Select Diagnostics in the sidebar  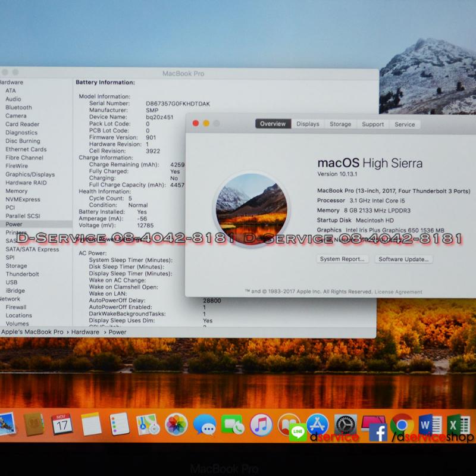tap(21, 133)
